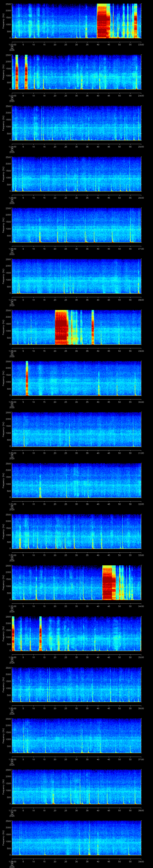Select the spectrogram panel starting at 1:37:00
Image resolution: width=153 pixels, height=868 pixels.
(76, 787)
